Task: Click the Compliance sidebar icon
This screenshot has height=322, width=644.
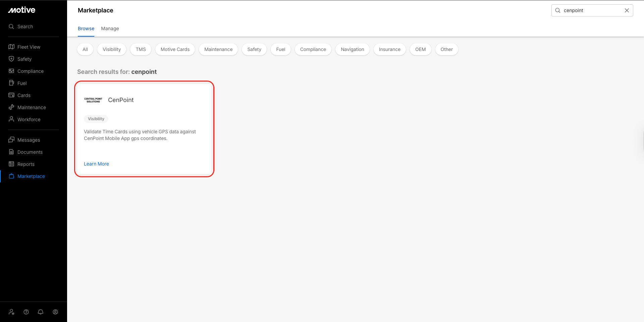Action: pyautogui.click(x=11, y=71)
